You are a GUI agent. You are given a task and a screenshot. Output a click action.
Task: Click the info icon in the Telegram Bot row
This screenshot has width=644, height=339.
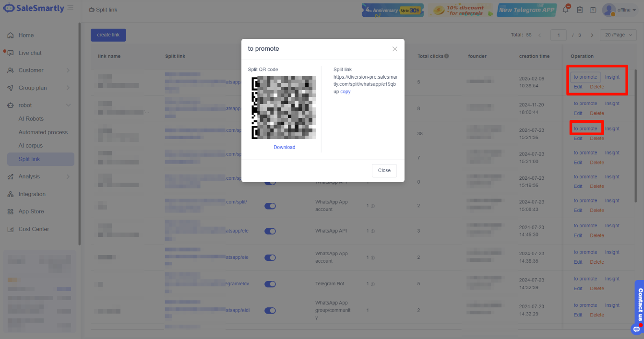[x=373, y=284]
